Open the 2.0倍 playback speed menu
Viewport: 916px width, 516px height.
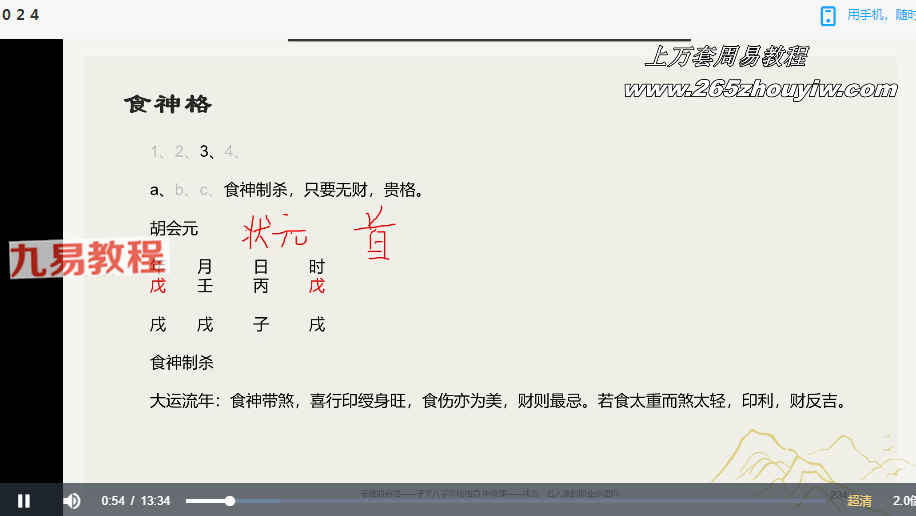pos(903,501)
